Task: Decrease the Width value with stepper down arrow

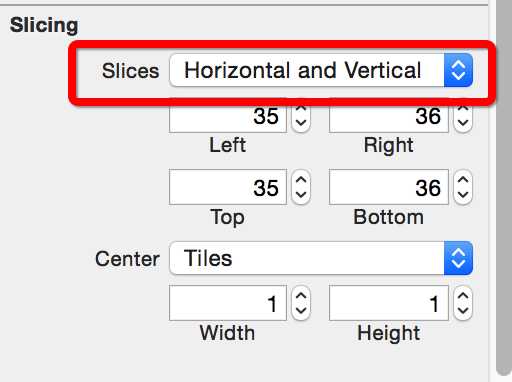Action: click(301, 311)
